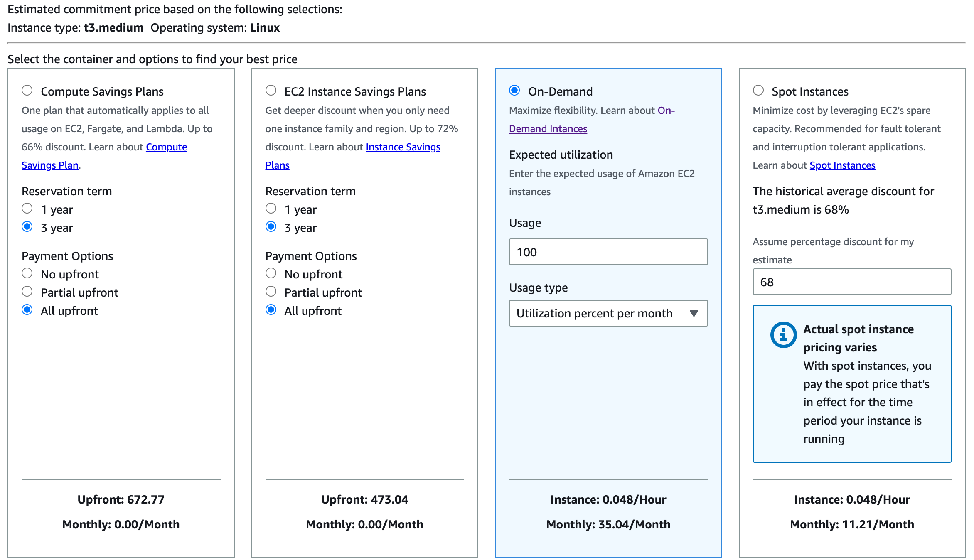Select the EC2 Instance Savings Plans option
This screenshot has height=560, width=974.
point(271,90)
